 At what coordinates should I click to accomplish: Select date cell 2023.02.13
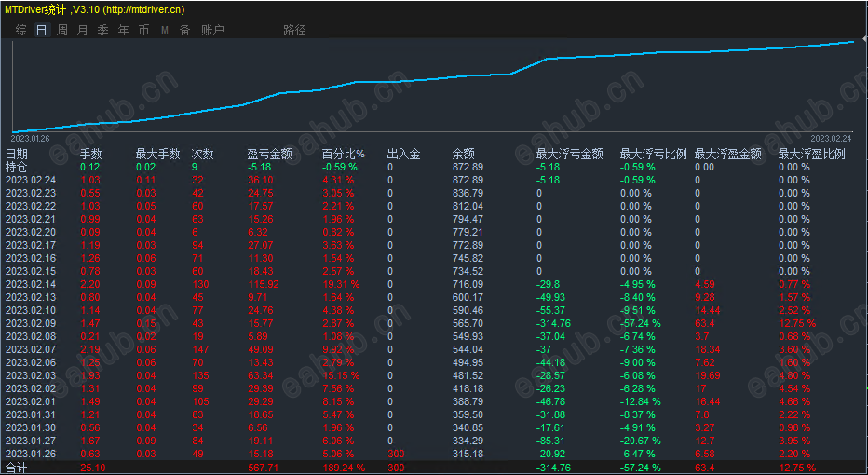31,297
